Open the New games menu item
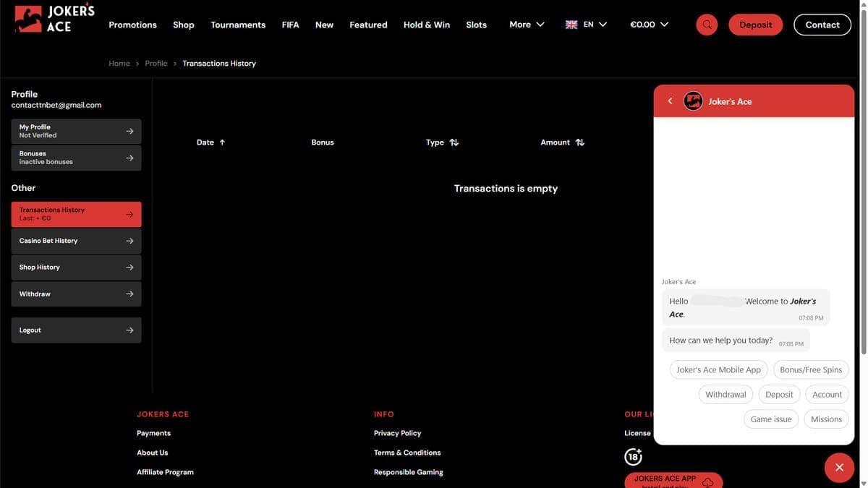The image size is (868, 488). pyautogui.click(x=324, y=25)
